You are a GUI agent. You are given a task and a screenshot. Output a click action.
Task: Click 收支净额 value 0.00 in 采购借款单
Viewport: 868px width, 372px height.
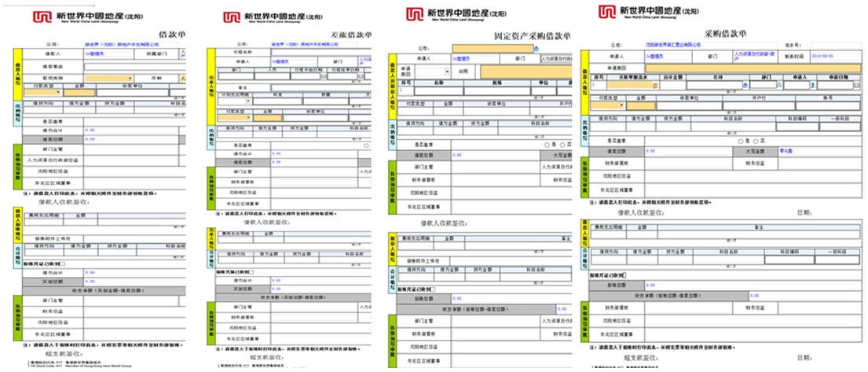(755, 296)
